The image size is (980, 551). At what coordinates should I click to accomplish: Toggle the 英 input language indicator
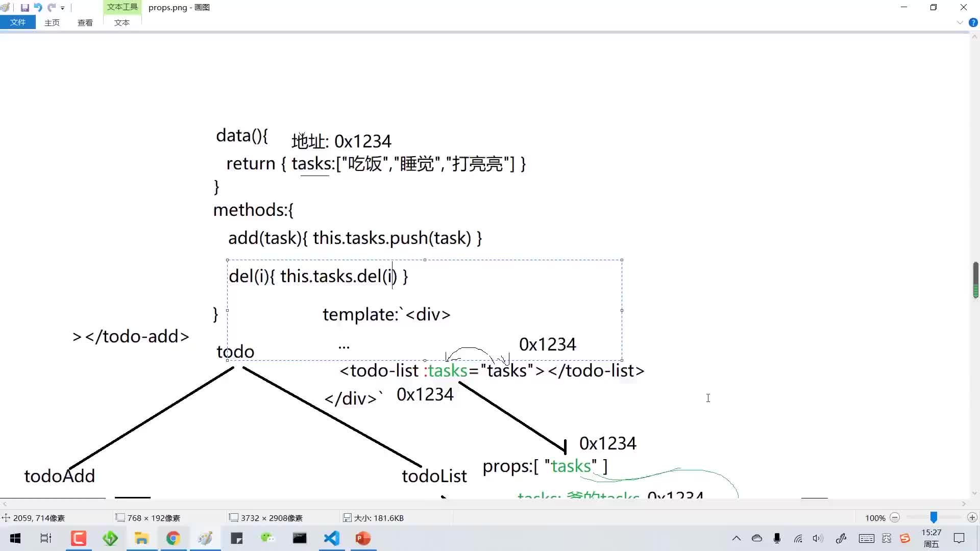point(887,538)
